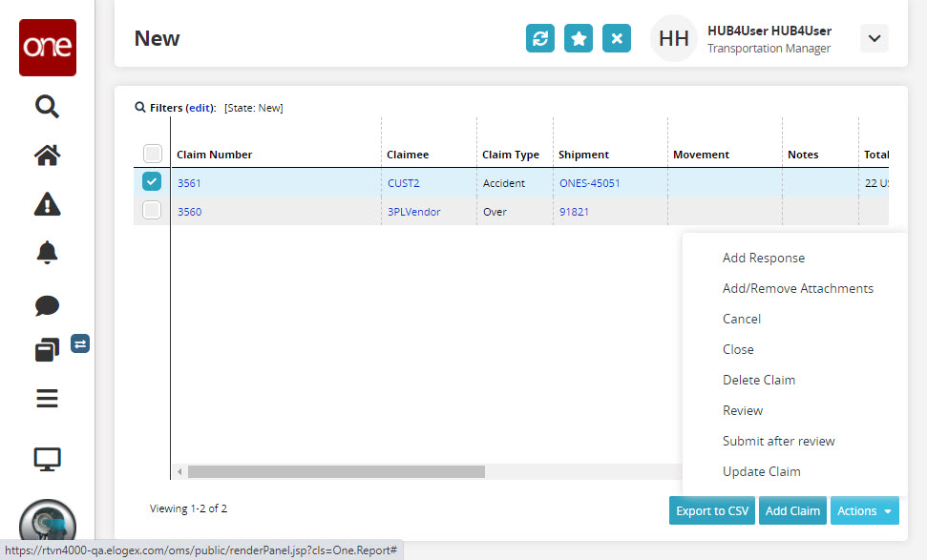Image resolution: width=927 pixels, height=560 pixels.
Task: Click the refresh icon button in header
Action: pos(540,38)
